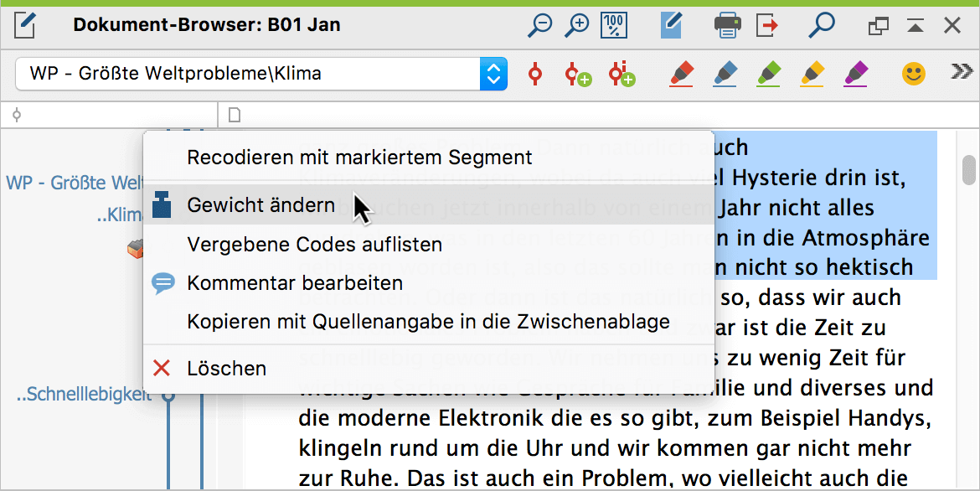This screenshot has height=491, width=980.
Task: Click the Schnelllebigkeit coding stripe circle
Action: 168,395
